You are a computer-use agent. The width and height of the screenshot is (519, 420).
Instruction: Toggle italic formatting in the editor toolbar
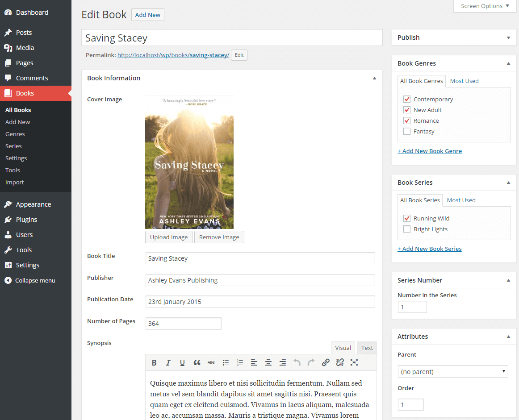(x=168, y=362)
